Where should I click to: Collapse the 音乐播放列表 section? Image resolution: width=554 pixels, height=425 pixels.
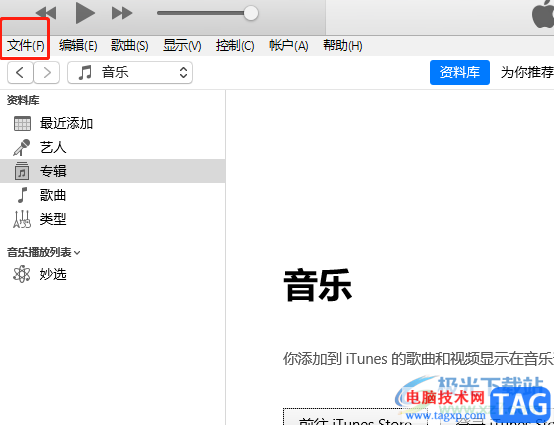point(77,253)
